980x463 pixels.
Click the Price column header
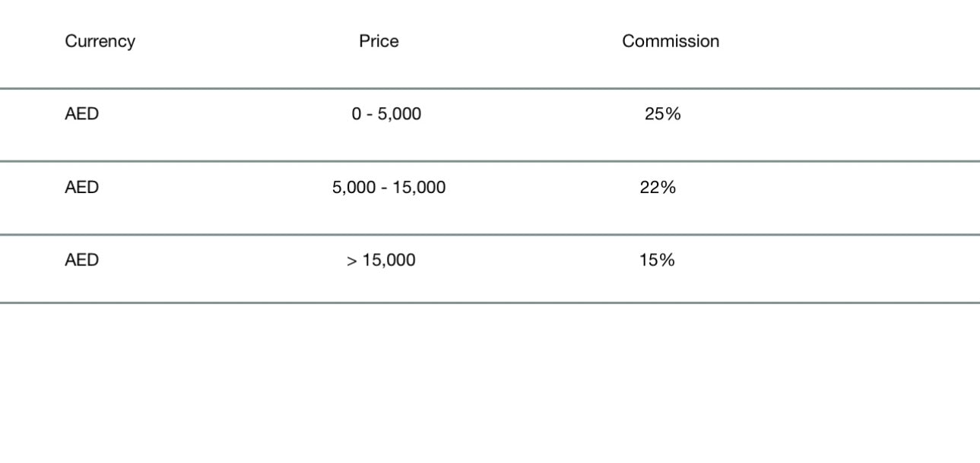click(x=379, y=42)
